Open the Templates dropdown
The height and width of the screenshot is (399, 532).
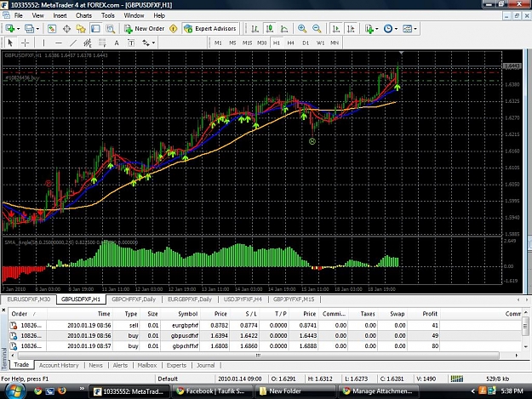pos(409,29)
